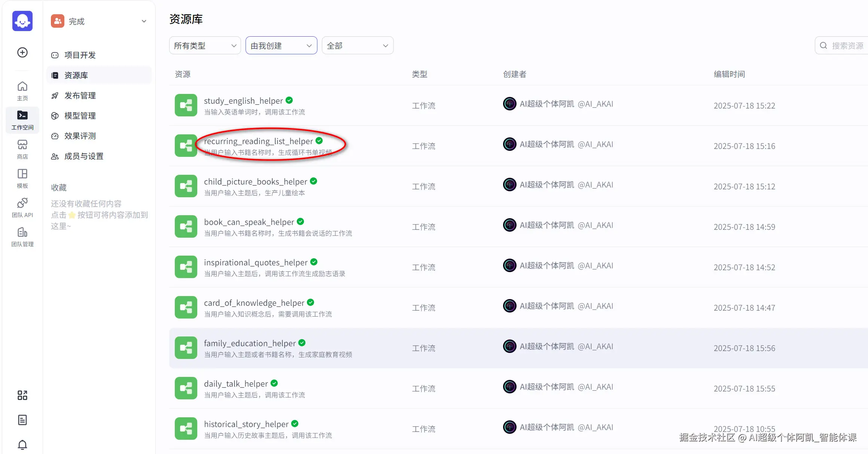The image size is (868, 454).
Task: Select 发布管理 in the side menu
Action: pyautogui.click(x=80, y=95)
